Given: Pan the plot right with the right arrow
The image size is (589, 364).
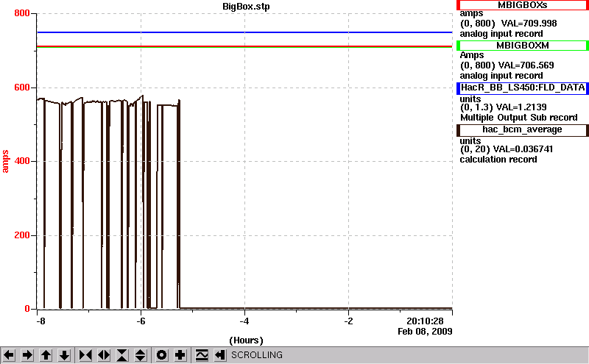Looking at the screenshot, I should coord(27,355).
